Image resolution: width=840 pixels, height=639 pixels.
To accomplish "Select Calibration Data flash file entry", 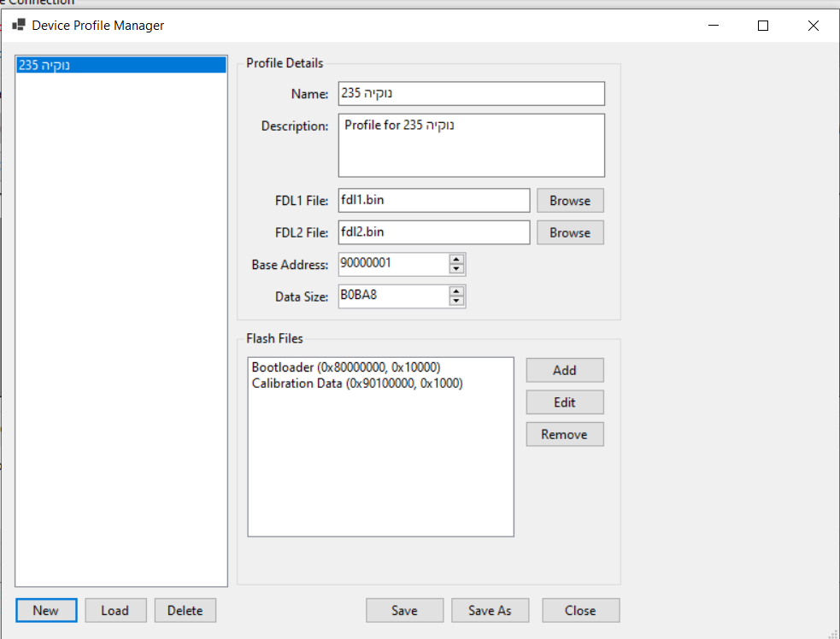I will pos(357,384).
